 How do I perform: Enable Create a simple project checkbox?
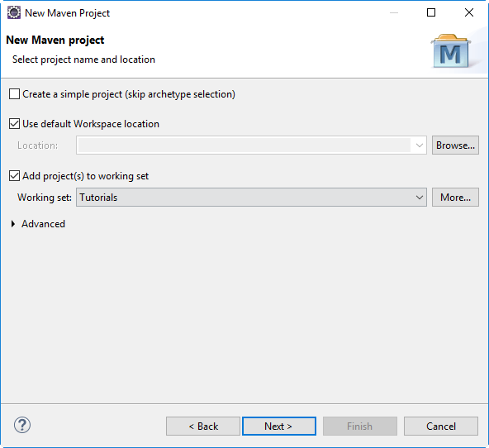pos(14,94)
